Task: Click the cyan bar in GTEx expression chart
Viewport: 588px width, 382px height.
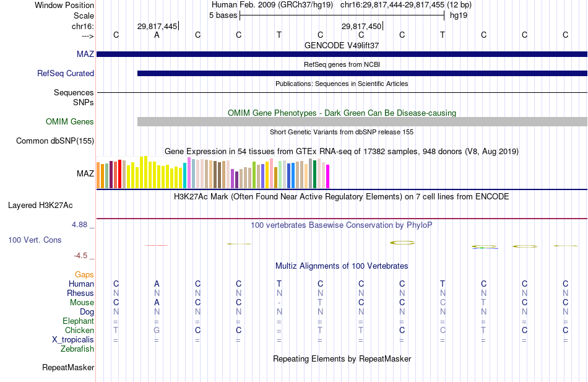Action: (185, 175)
